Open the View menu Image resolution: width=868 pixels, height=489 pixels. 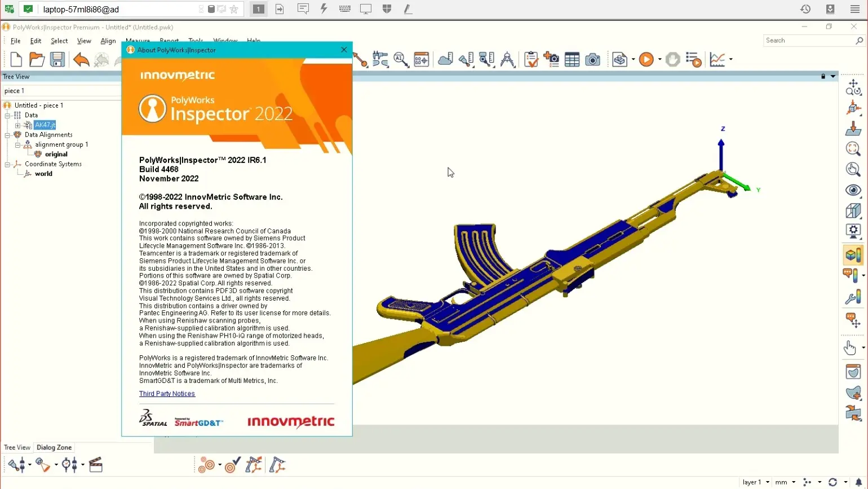pos(84,41)
